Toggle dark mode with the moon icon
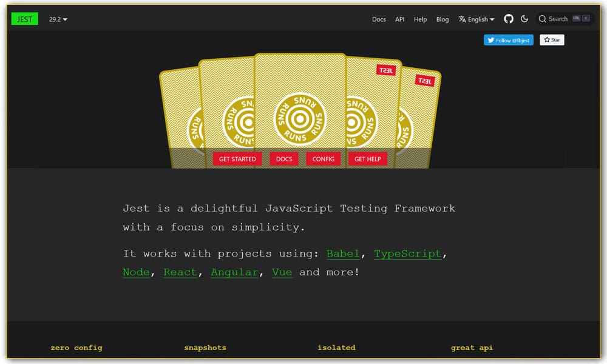 pos(524,18)
